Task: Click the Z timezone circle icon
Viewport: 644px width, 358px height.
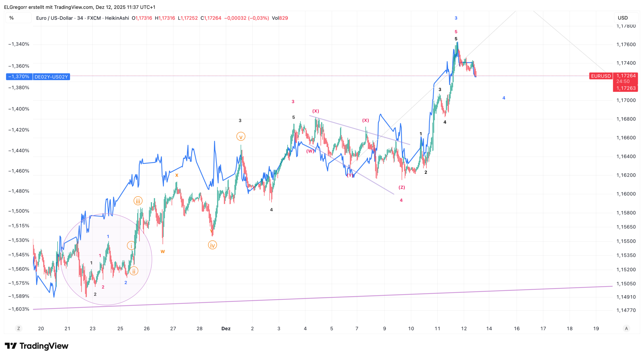Action: click(x=19, y=329)
